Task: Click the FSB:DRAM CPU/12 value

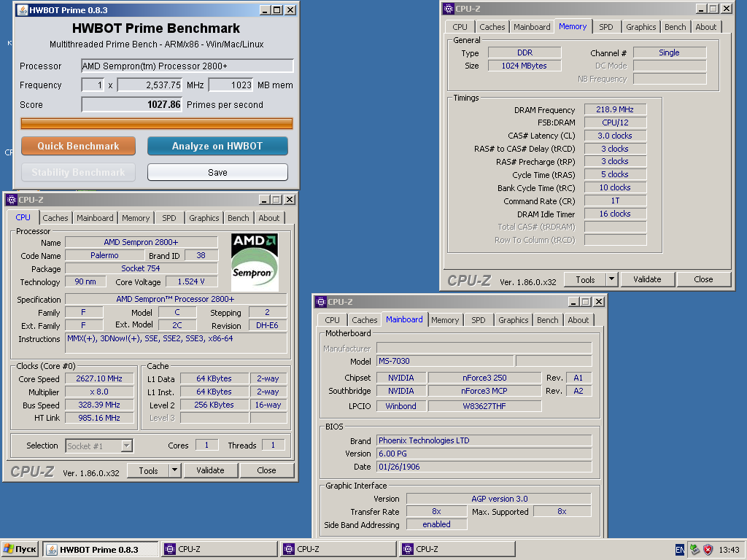Action: click(x=614, y=122)
